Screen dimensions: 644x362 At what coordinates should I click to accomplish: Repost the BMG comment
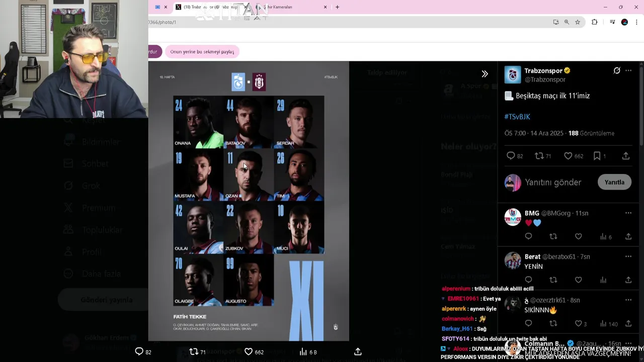click(553, 236)
